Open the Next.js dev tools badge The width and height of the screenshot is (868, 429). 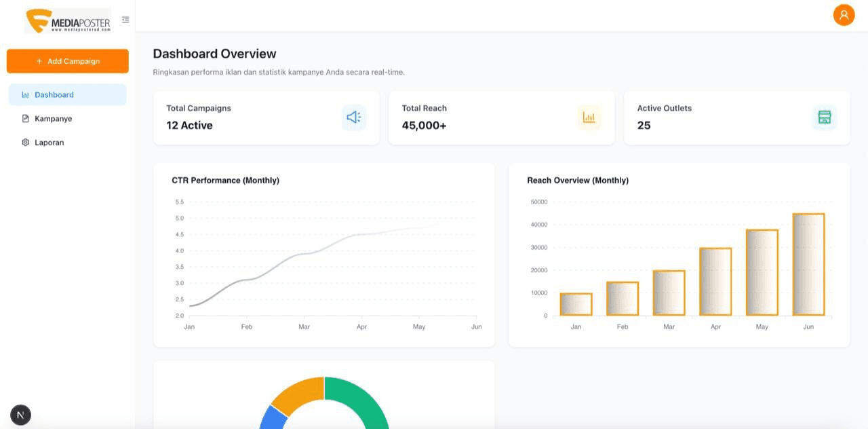20,415
